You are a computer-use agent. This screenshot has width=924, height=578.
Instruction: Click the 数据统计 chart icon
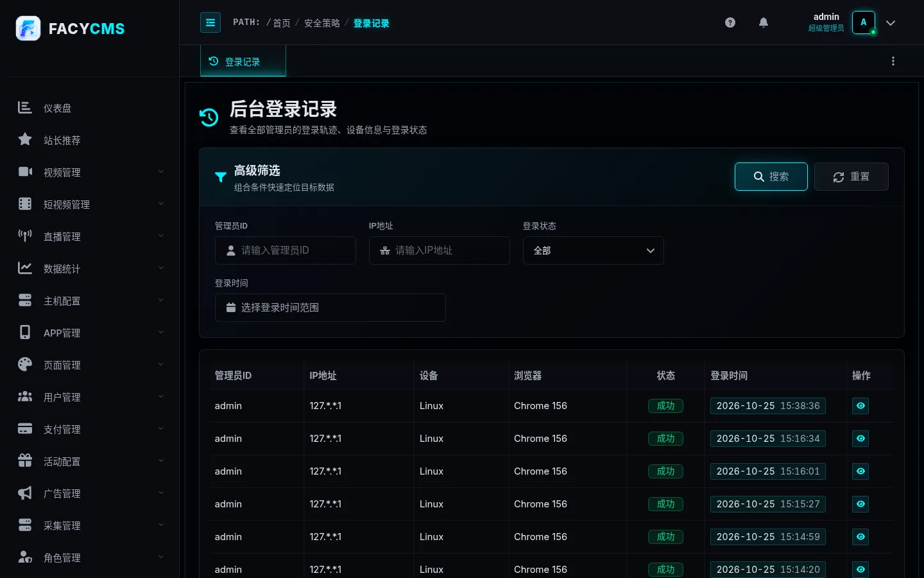pos(25,268)
